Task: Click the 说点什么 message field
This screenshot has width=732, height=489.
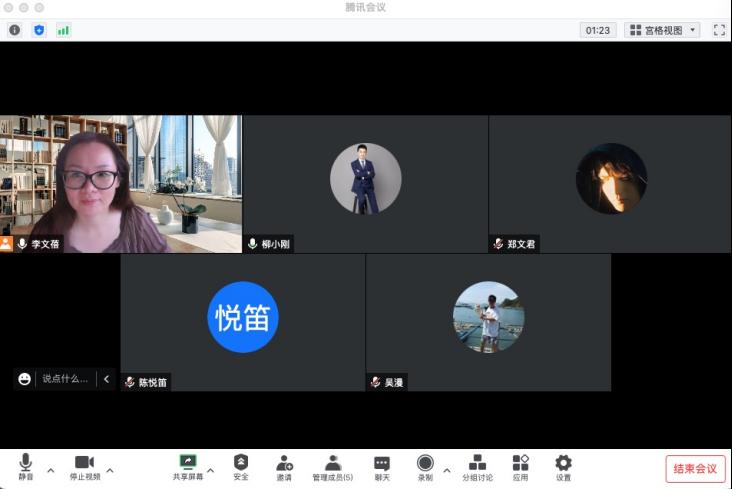Action: (x=65, y=379)
